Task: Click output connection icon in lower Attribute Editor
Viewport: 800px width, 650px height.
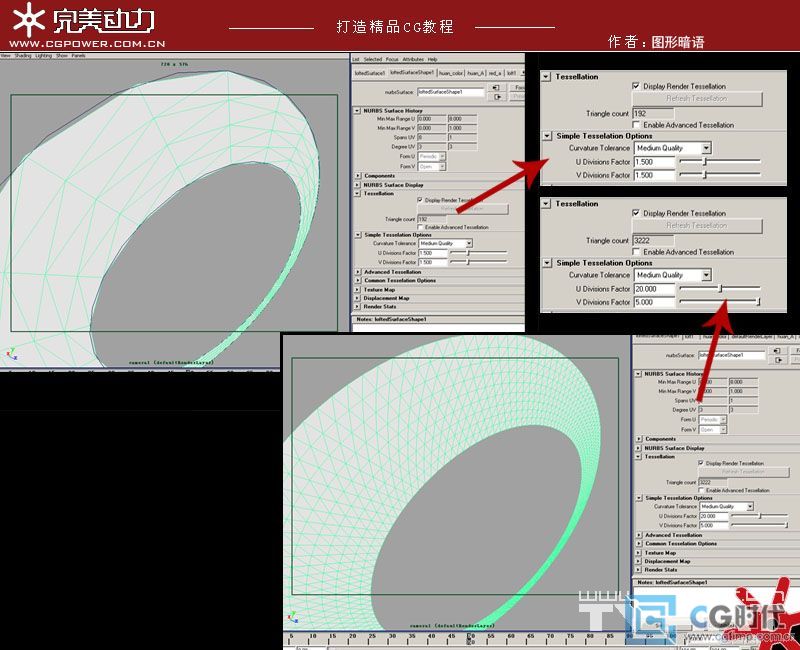Action: click(x=778, y=360)
